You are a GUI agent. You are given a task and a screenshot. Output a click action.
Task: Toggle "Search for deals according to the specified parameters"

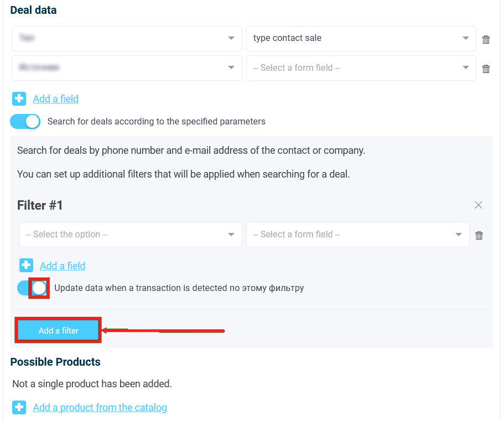click(25, 121)
